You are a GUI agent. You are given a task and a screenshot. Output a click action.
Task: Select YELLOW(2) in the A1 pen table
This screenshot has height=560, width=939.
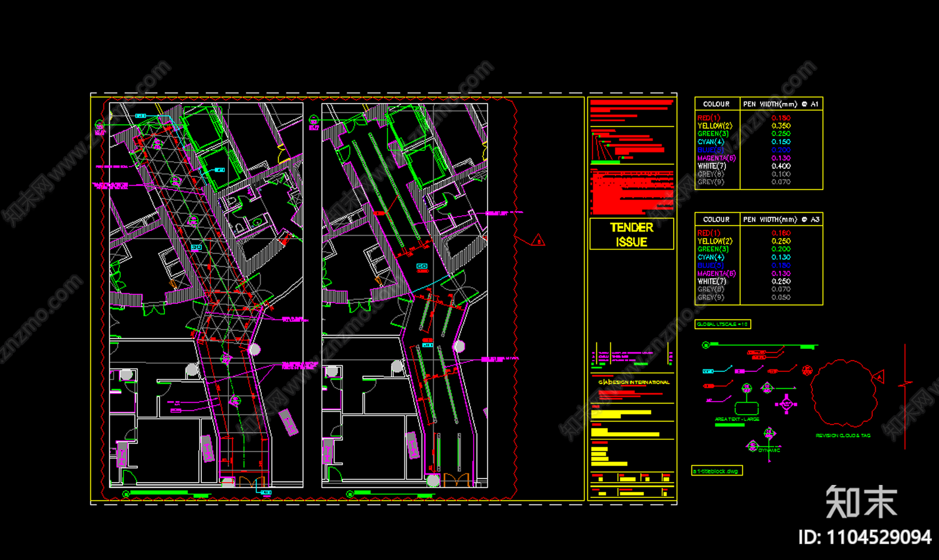(x=715, y=125)
